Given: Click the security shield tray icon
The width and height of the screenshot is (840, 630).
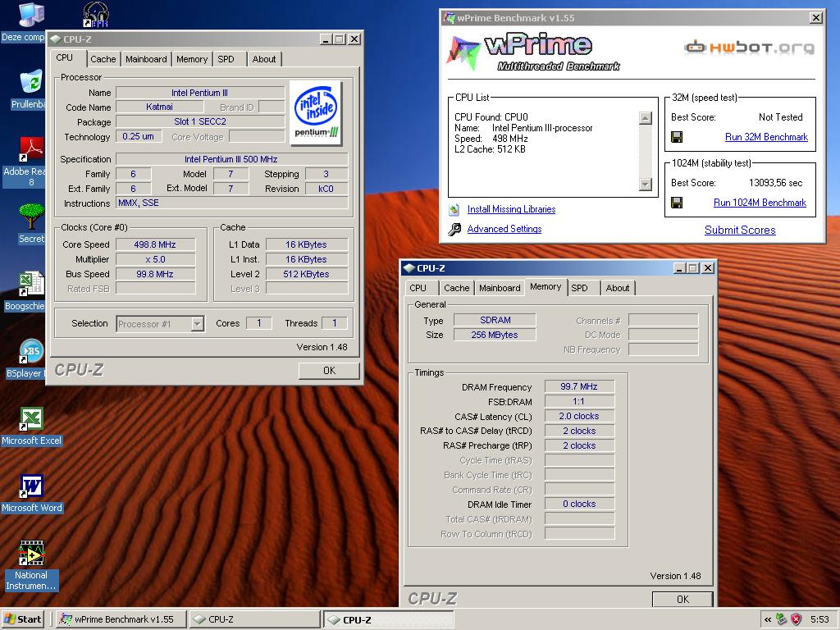Looking at the screenshot, I should [797, 619].
